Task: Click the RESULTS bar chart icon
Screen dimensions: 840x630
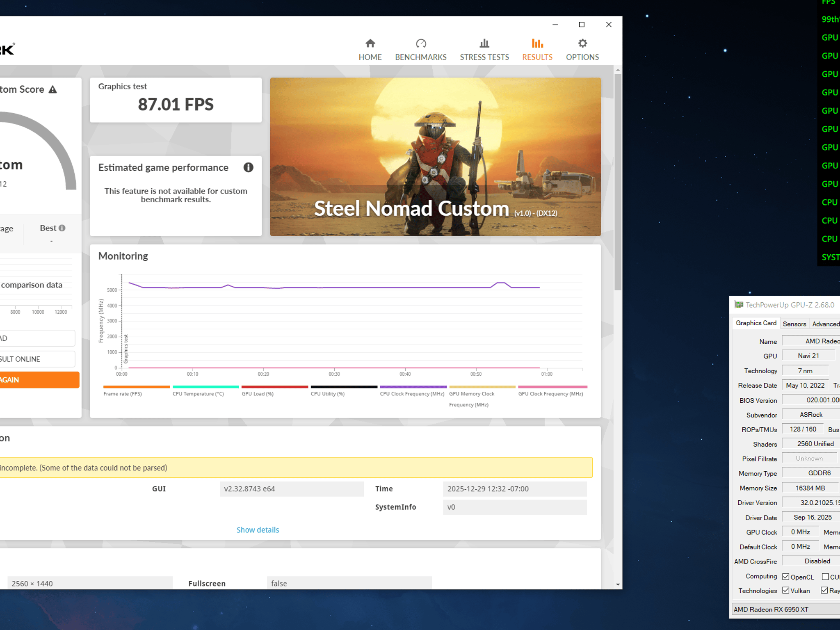Action: pos(537,43)
